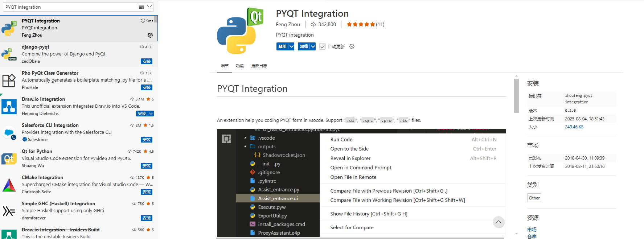Click README screenshot preview image
The image size is (644, 239).
click(x=361, y=183)
